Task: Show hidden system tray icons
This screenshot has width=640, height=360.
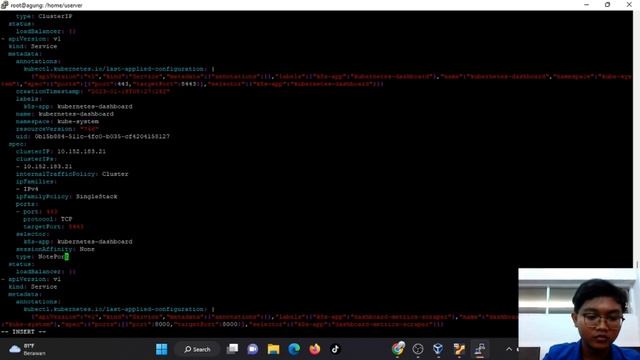Action: tap(509, 349)
